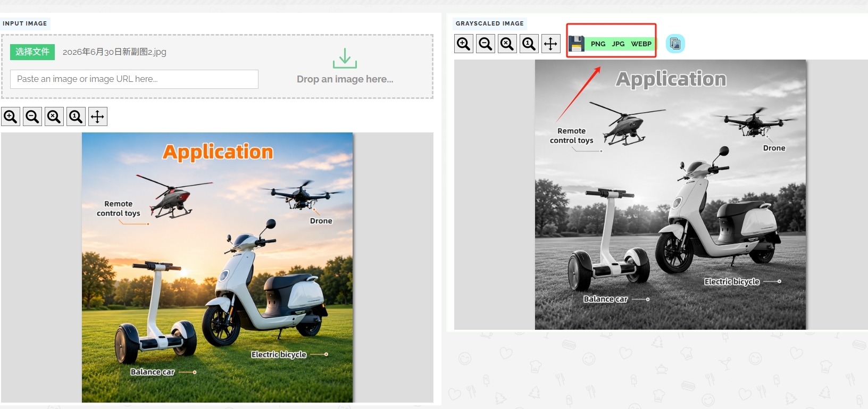Click the grayscaled output image preview
Image resolution: width=868 pixels, height=409 pixels.
coord(670,195)
